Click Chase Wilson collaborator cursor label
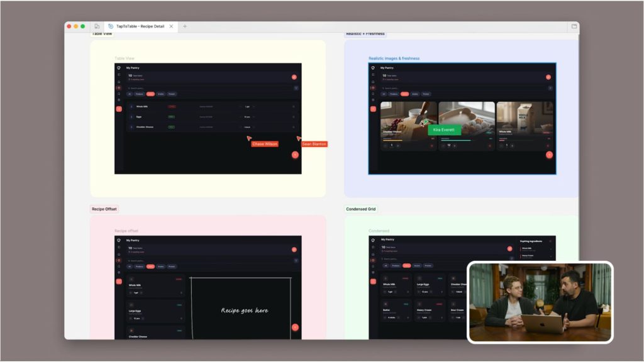 coord(265,144)
